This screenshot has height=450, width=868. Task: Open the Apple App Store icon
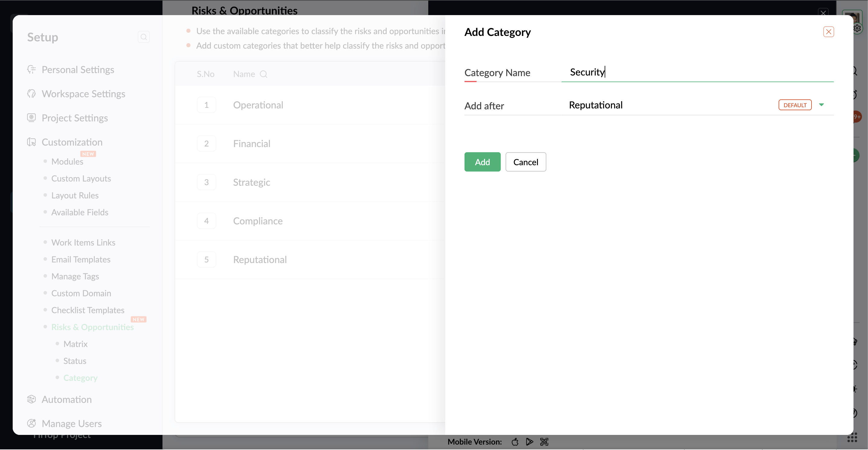pos(515,442)
